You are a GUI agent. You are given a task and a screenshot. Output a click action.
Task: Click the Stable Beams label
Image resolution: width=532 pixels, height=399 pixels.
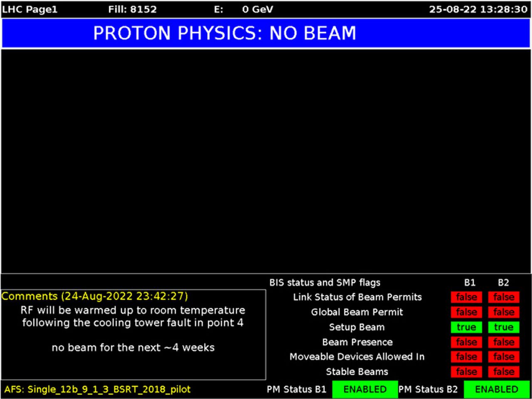click(357, 372)
